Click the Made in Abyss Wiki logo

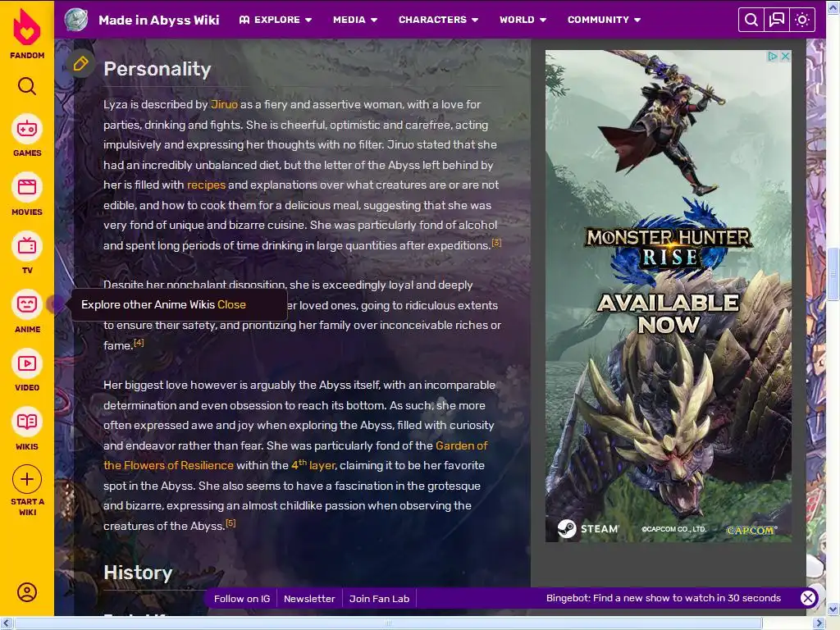(x=76, y=20)
